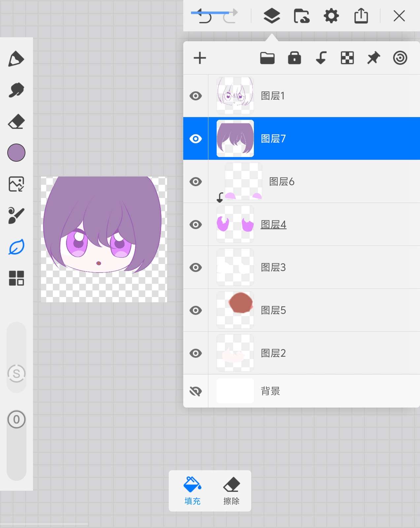The width and height of the screenshot is (420, 528).
Task: Lock the selected layer
Action: point(294,58)
